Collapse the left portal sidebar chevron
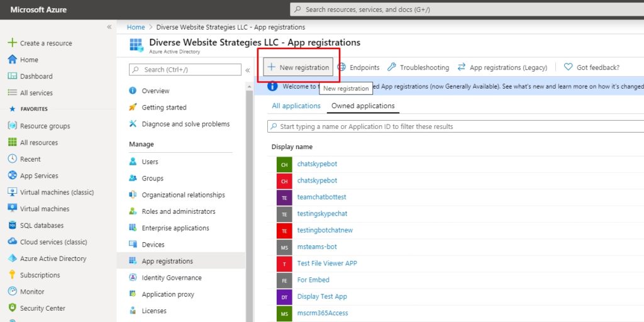644x322 pixels. point(109,26)
